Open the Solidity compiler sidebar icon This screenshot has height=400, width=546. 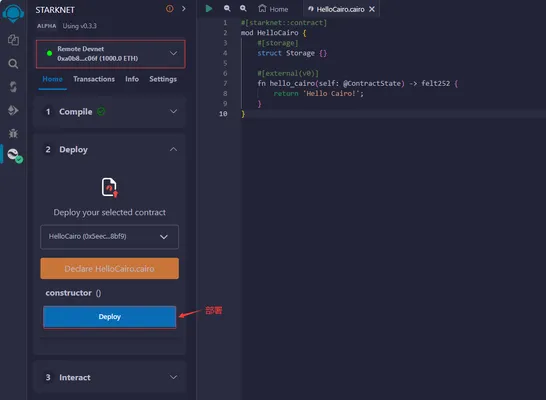tap(13, 87)
